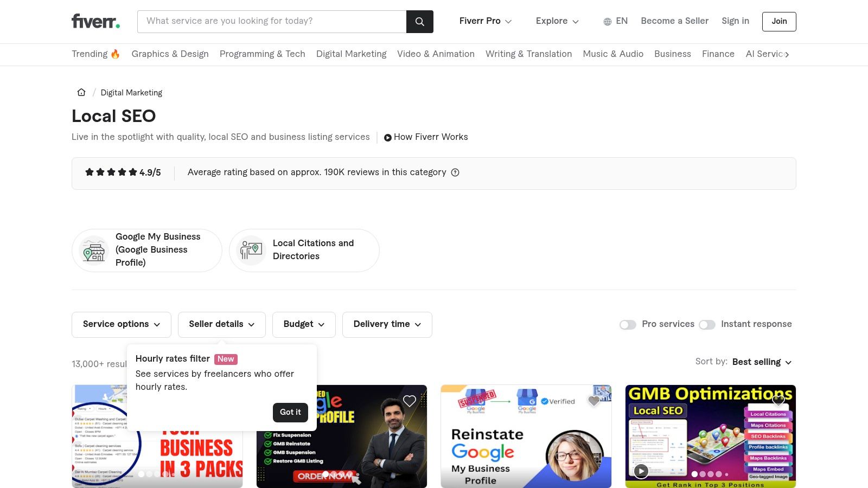Viewport: 868px width, 488px height.
Task: Select the home breadcrumb icon
Action: 81,92
